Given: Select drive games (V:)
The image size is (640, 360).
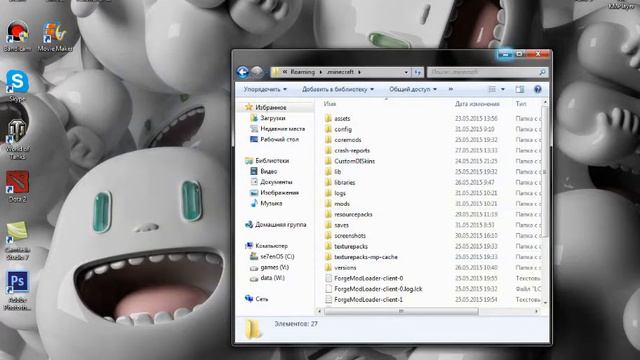Looking at the screenshot, I should (274, 267).
